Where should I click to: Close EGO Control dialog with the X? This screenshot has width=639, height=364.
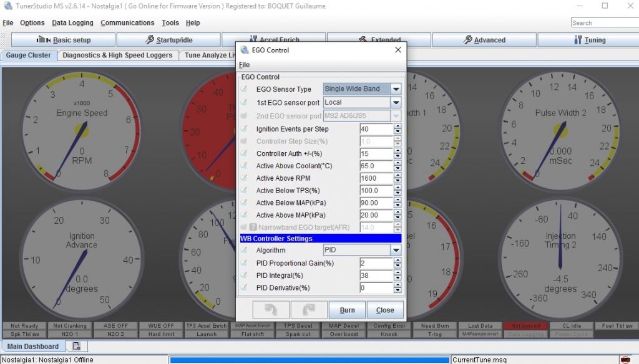click(x=398, y=50)
